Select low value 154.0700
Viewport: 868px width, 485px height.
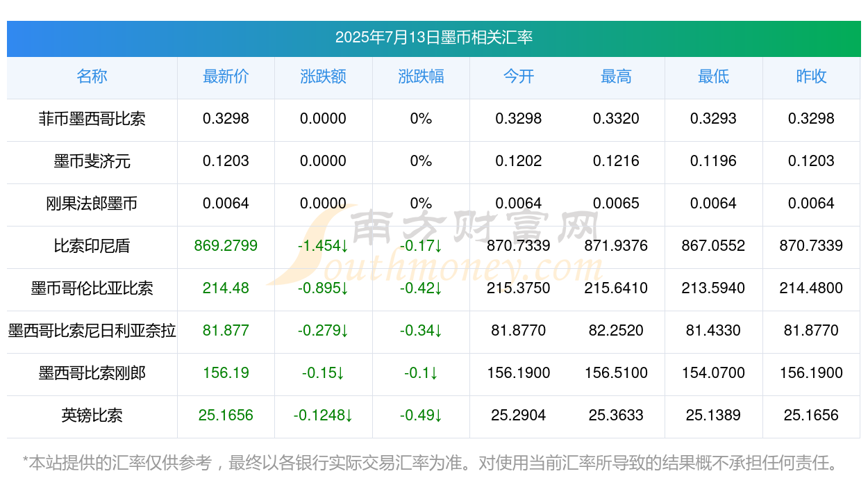pyautogui.click(x=713, y=373)
